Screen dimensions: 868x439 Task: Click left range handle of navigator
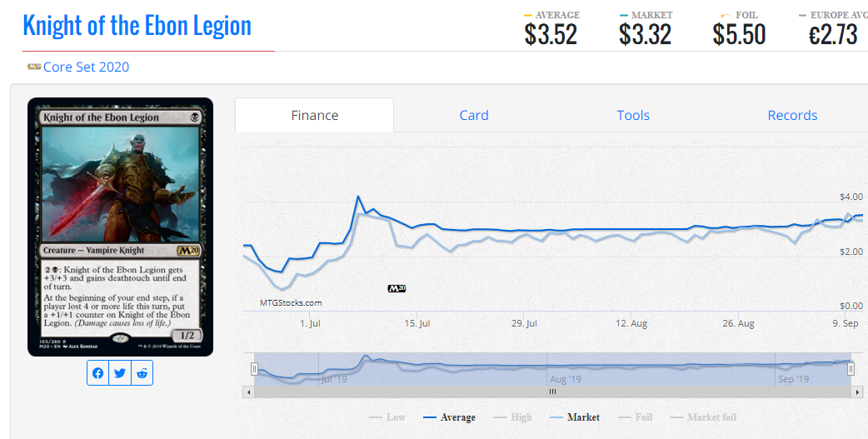[x=254, y=369]
